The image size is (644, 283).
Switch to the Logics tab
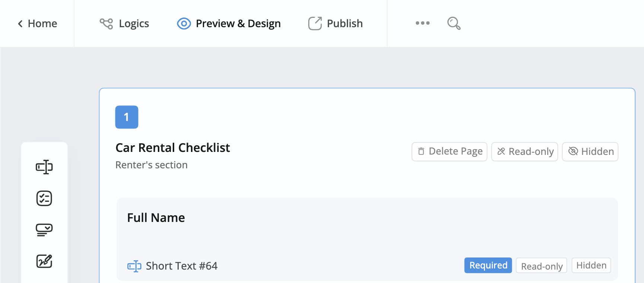point(134,23)
